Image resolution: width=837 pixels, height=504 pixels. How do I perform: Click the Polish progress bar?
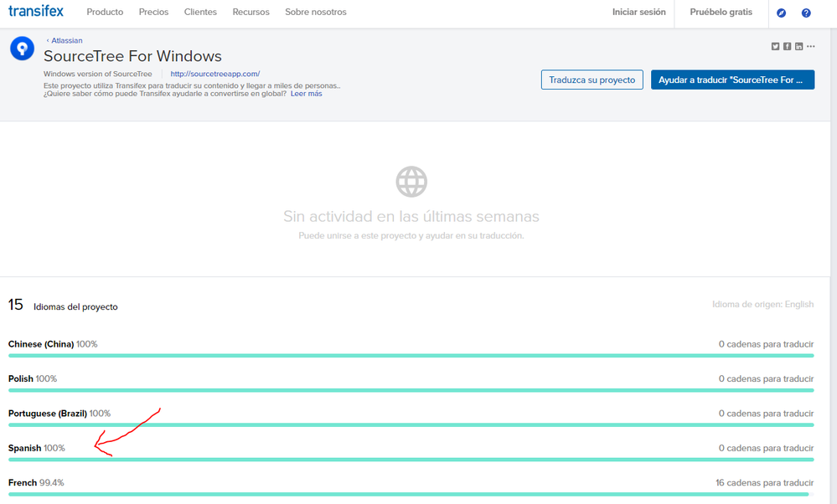[411, 390]
